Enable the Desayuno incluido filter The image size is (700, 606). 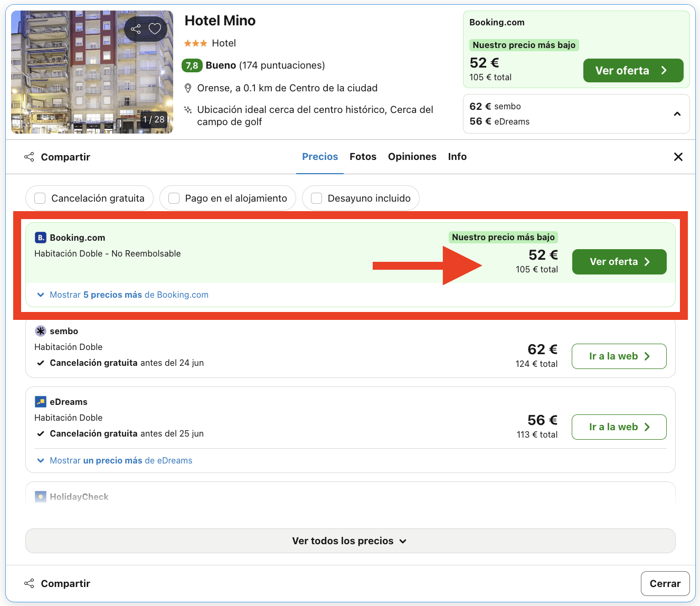[316, 198]
